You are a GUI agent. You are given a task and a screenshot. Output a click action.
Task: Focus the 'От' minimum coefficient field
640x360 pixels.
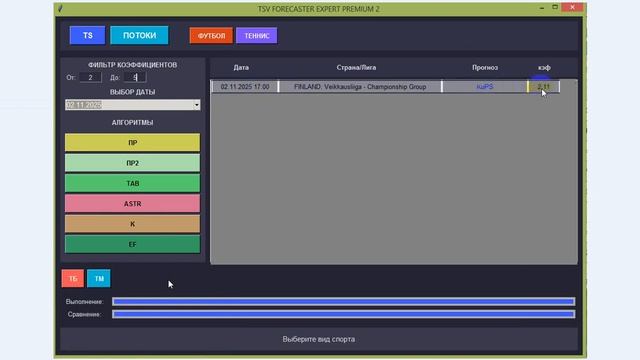(90, 77)
